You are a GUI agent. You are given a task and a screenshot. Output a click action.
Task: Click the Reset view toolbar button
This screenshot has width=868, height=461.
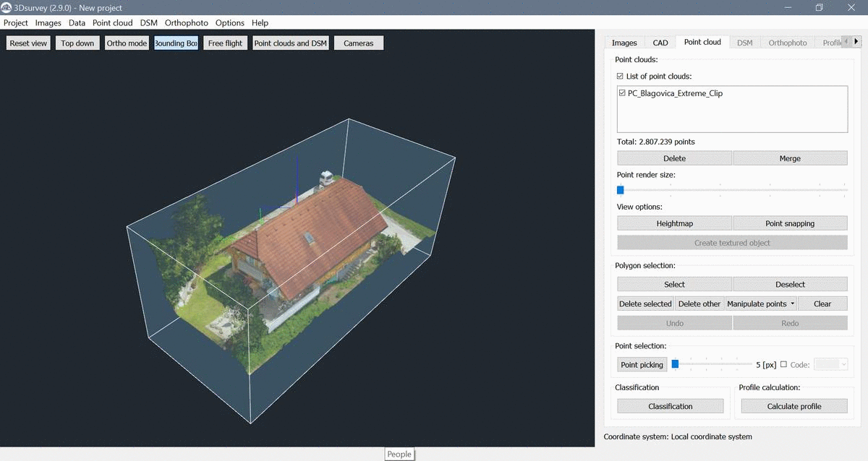29,43
